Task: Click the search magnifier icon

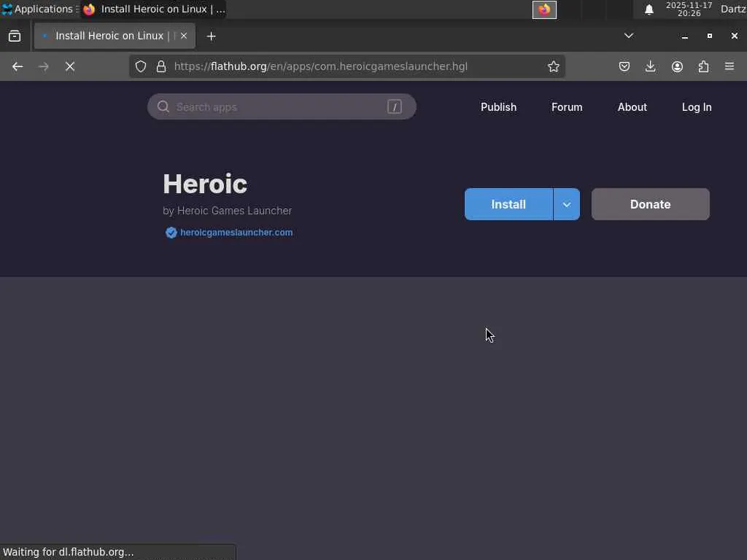Action: (163, 106)
